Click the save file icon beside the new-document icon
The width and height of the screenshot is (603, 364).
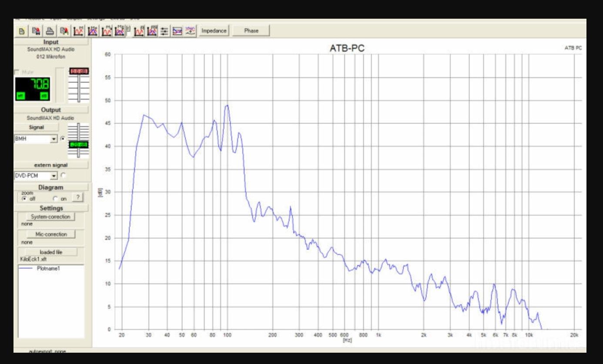(x=36, y=31)
